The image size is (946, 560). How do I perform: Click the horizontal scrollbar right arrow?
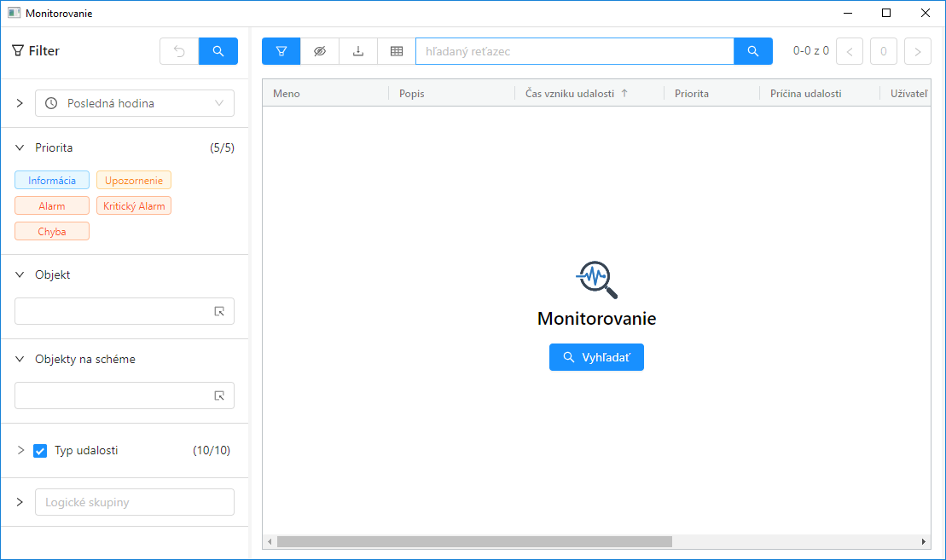924,541
